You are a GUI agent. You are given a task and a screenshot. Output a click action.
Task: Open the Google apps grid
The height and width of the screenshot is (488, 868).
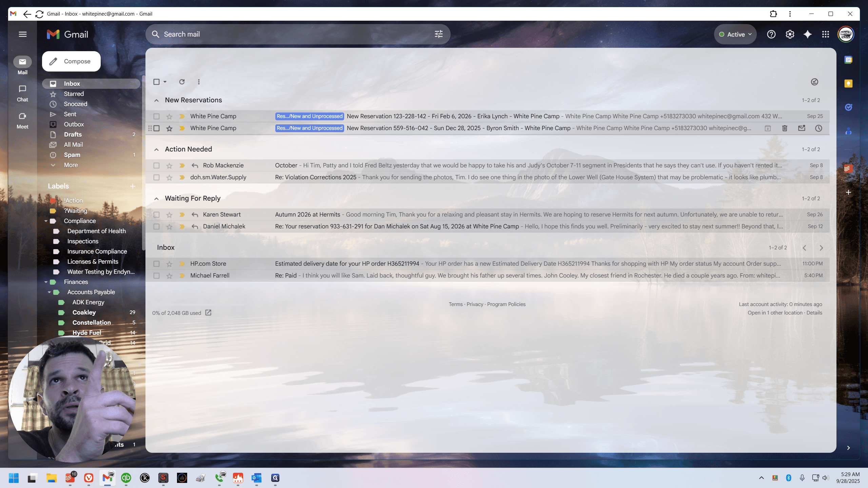(x=826, y=34)
